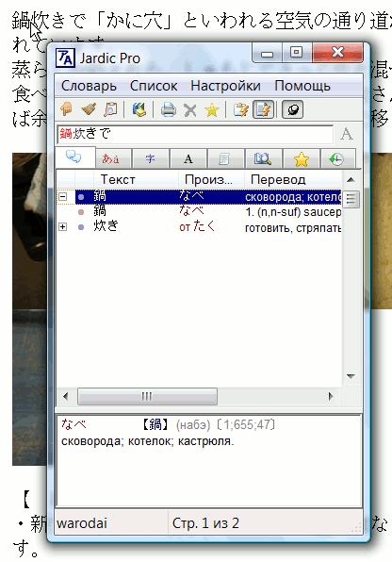This screenshot has width=392, height=562.
Task: Click the Стр. 1 из 2 page indicator
Action: pos(205,523)
